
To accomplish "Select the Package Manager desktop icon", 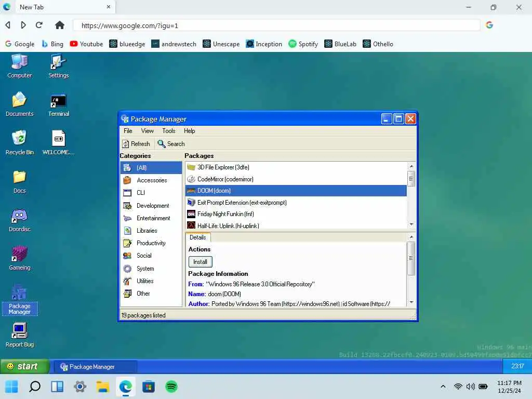I will click(19, 300).
